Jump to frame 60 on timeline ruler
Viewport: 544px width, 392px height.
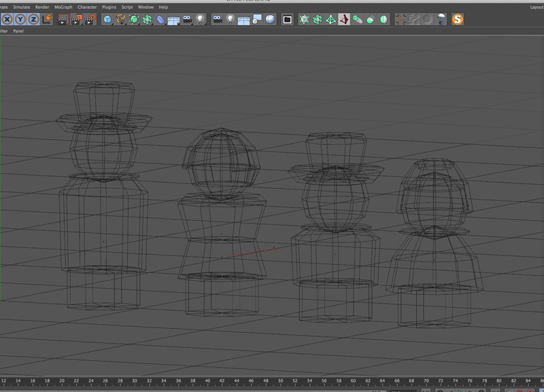point(353,381)
